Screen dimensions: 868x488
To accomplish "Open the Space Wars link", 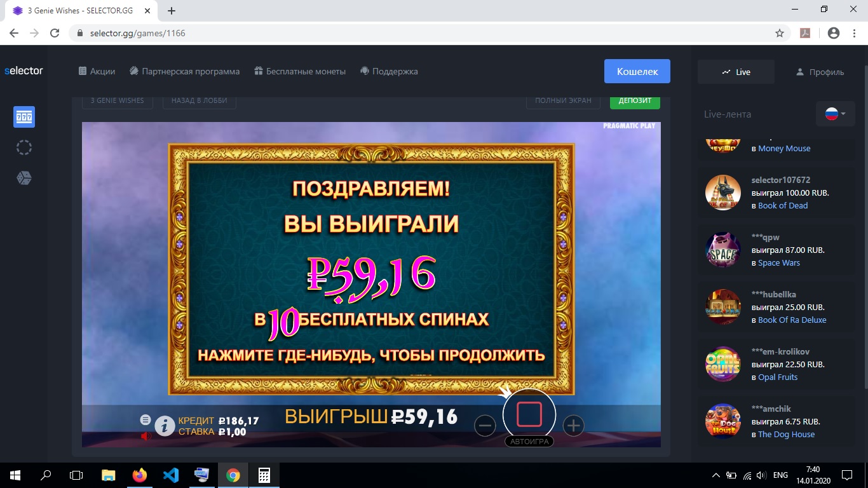I will coord(779,263).
